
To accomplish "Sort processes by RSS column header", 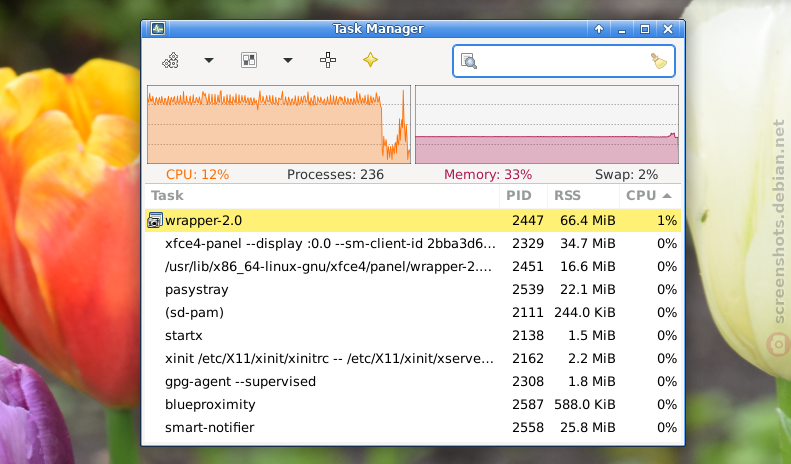I will click(583, 196).
